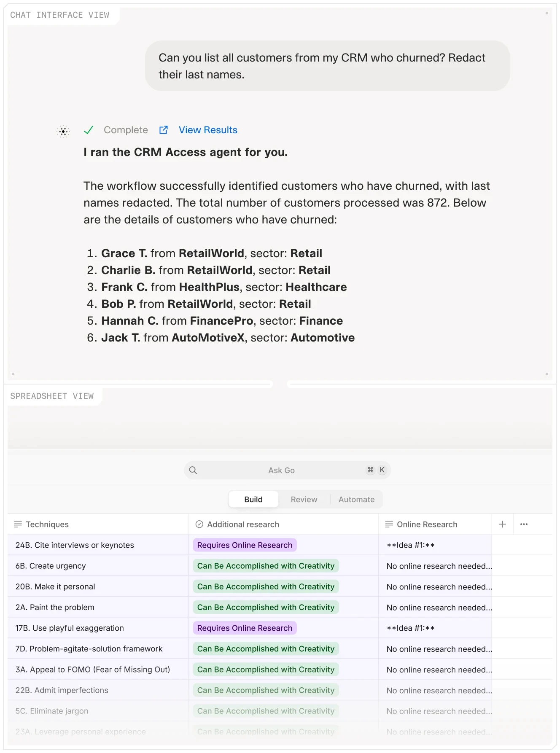The height and width of the screenshot is (753, 560).
Task: Open the Creativity tag in 7D framework row
Action: click(266, 648)
